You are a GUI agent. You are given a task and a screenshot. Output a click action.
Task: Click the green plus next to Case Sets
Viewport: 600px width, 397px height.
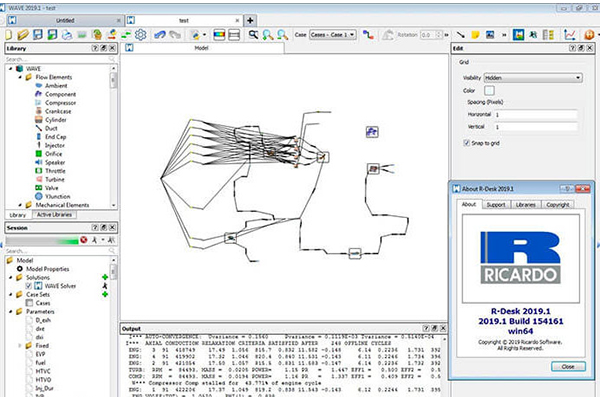[105, 294]
